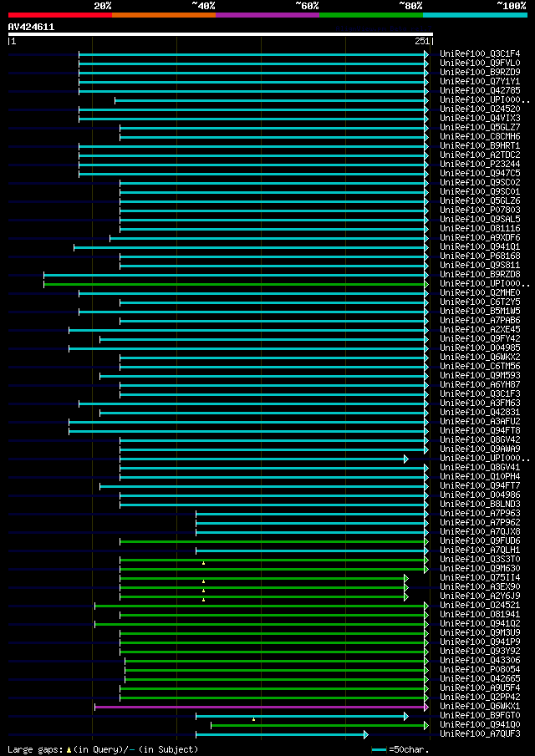This screenshot has width=535, height=756.
Task: Select the UniRef100_Q9FUD6 label
Action: click(480, 541)
